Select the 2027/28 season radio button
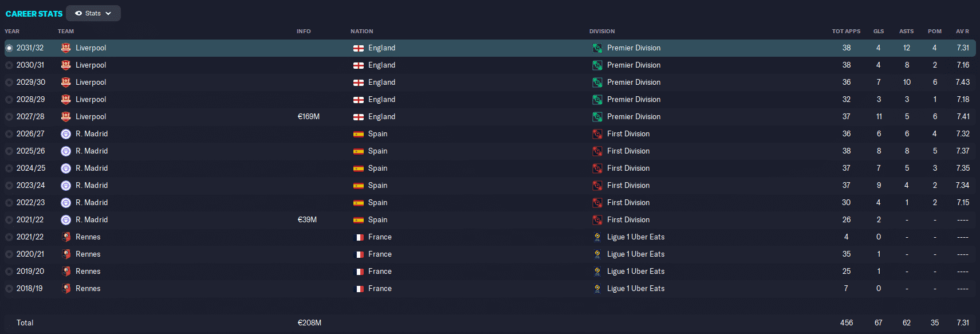The height and width of the screenshot is (334, 980). 9,117
